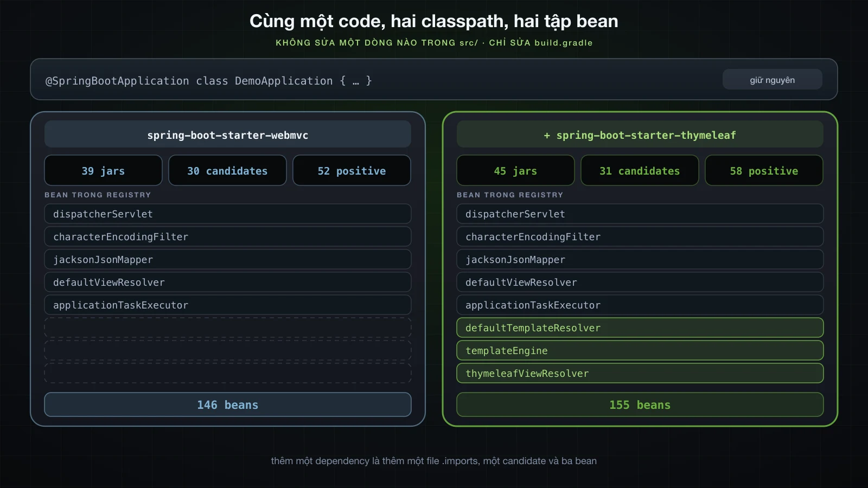Click the thymeleafViewResolver bean row

[640, 373]
